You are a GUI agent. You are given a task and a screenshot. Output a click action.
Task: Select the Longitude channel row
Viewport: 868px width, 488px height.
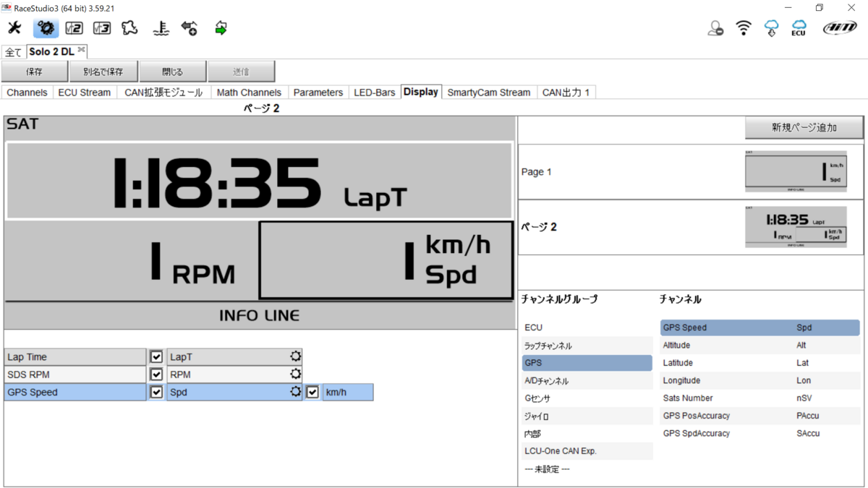pos(759,380)
